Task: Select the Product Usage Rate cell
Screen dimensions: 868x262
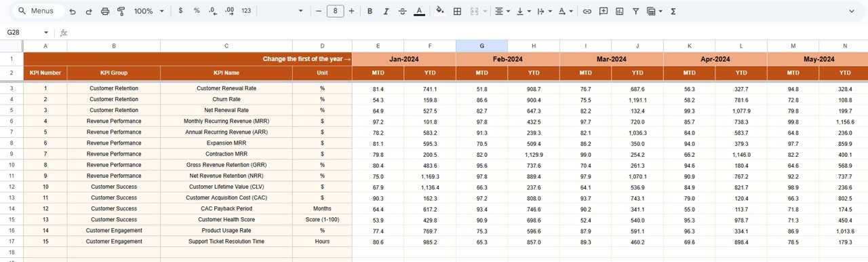Action: coord(226,230)
